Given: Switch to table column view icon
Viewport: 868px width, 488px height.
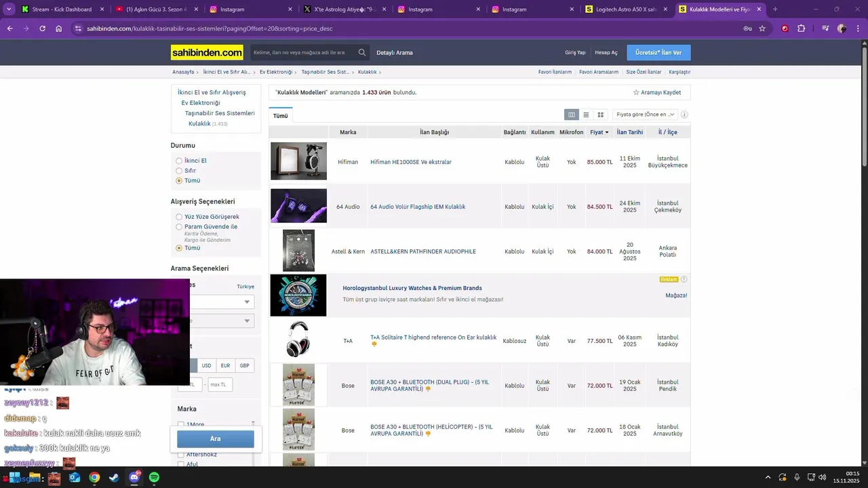Looking at the screenshot, I should click(572, 115).
